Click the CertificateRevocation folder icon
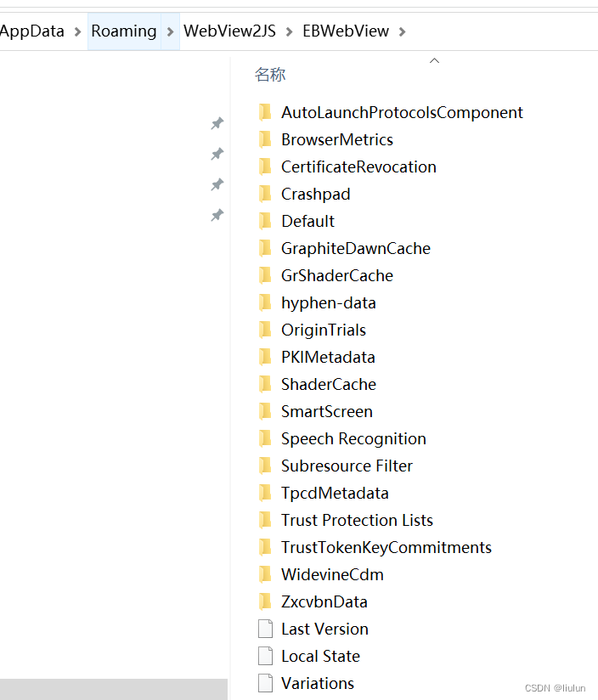Screen dimensions: 598x700 point(265,167)
